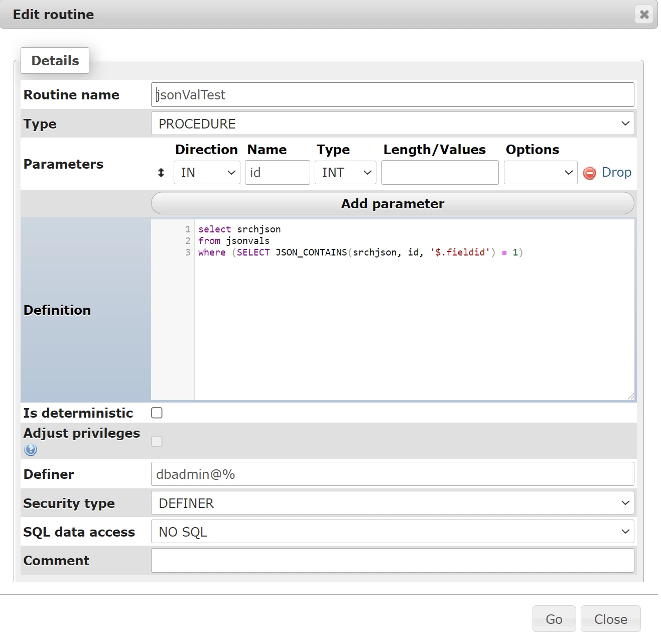Viewport: 661px width, 644px height.
Task: Click the parameter Name field containing id
Action: point(278,173)
